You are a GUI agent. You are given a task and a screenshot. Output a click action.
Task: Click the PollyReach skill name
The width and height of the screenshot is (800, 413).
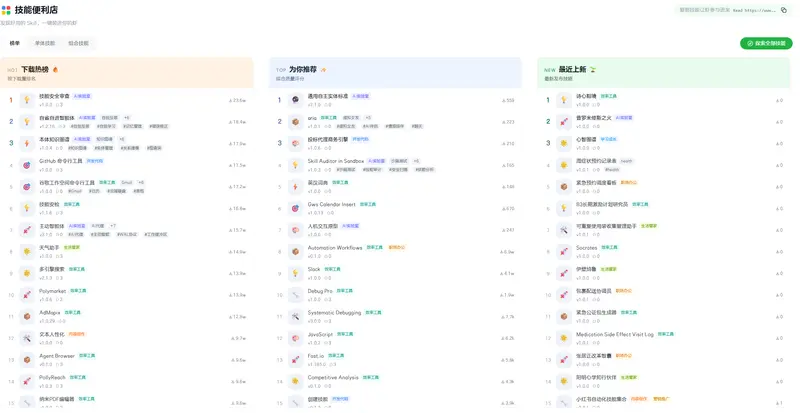point(53,377)
